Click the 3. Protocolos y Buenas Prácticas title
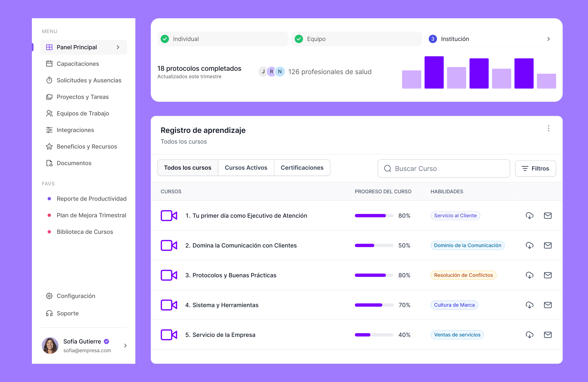This screenshot has height=382, width=588. click(x=231, y=275)
